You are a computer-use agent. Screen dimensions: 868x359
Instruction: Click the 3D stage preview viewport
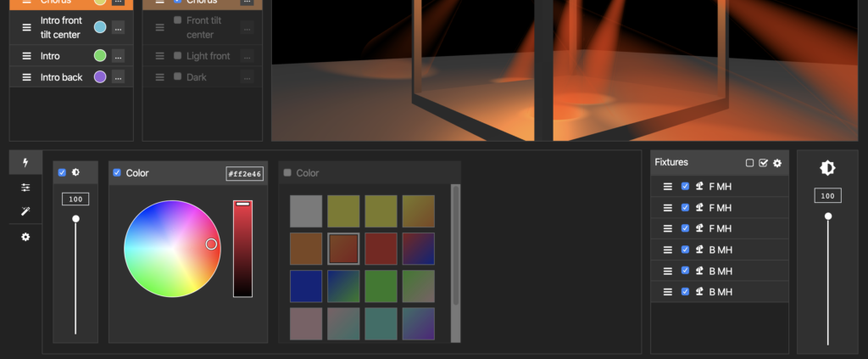click(x=565, y=70)
